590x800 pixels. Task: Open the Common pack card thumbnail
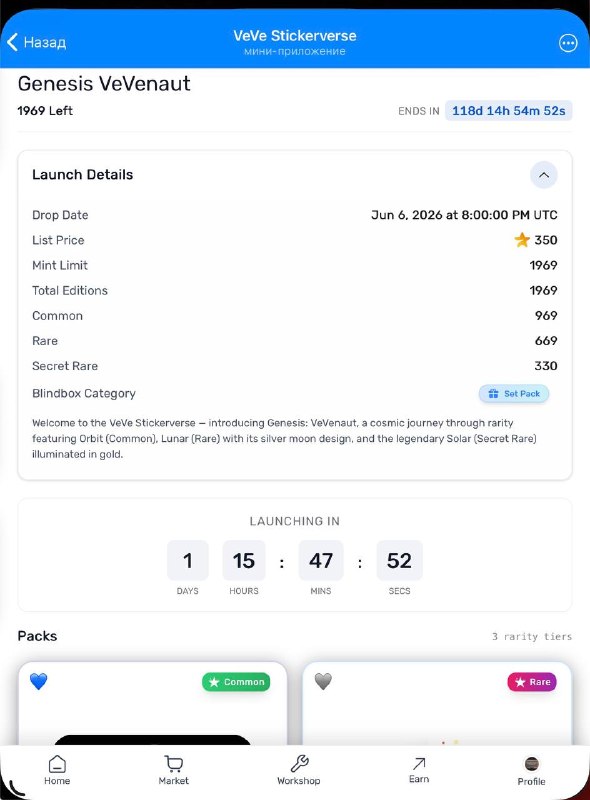[x=153, y=704]
